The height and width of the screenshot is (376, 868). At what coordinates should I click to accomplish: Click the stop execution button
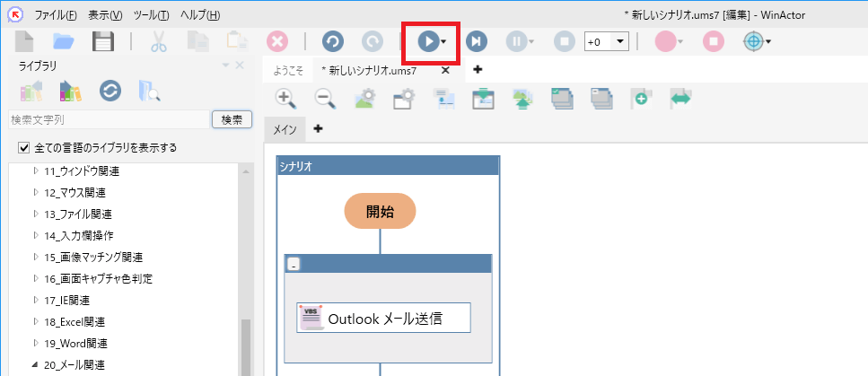pos(565,41)
